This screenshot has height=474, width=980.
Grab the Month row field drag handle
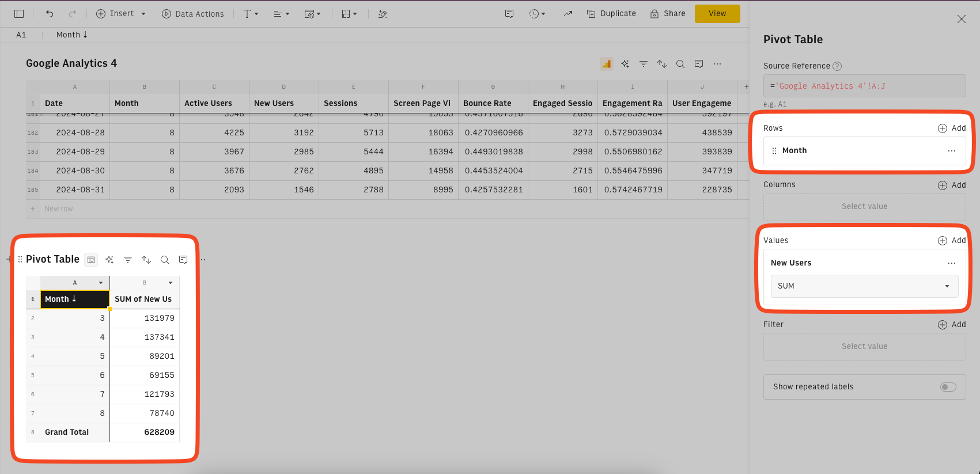774,151
